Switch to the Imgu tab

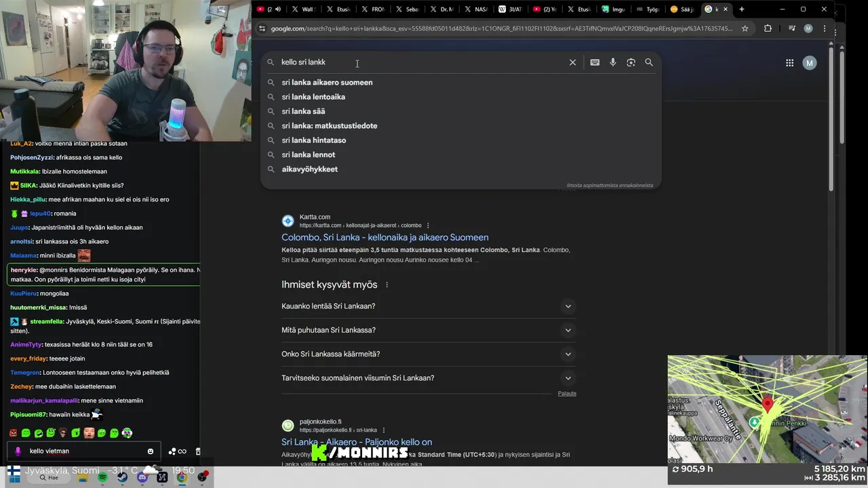613,9
